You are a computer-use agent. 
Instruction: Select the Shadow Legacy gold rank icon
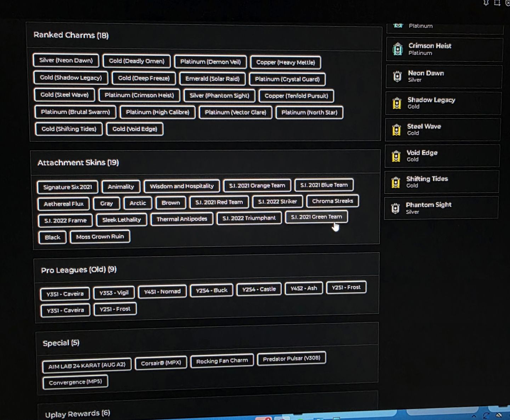(x=397, y=103)
